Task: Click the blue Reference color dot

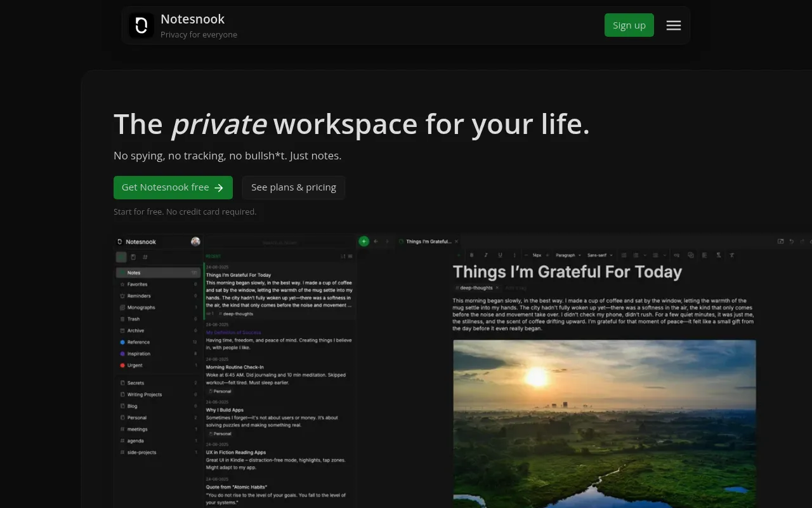Action: pyautogui.click(x=122, y=342)
